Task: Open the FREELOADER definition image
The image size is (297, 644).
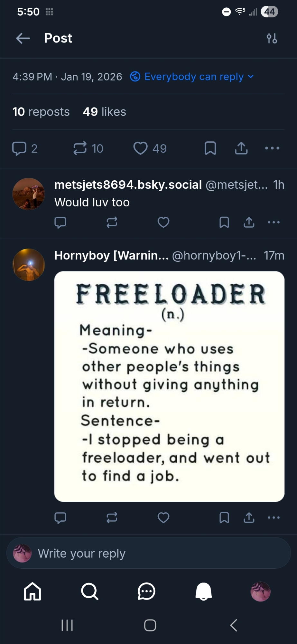Action: tap(169, 386)
